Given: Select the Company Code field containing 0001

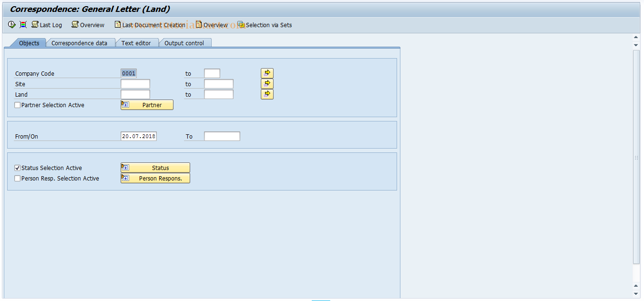Looking at the screenshot, I should pyautogui.click(x=129, y=73).
